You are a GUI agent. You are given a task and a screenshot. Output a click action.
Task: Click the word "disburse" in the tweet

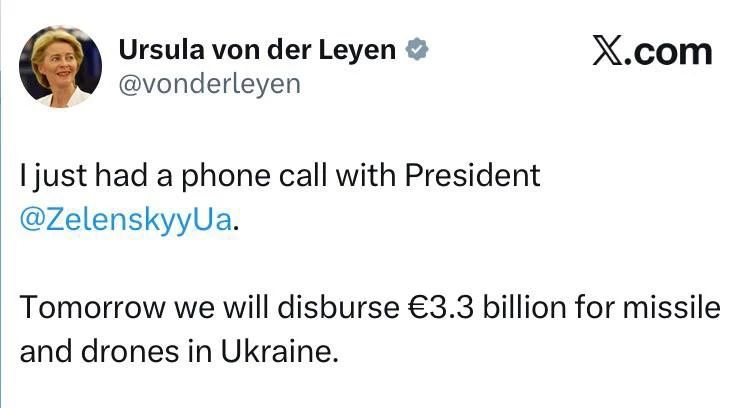(x=338, y=307)
